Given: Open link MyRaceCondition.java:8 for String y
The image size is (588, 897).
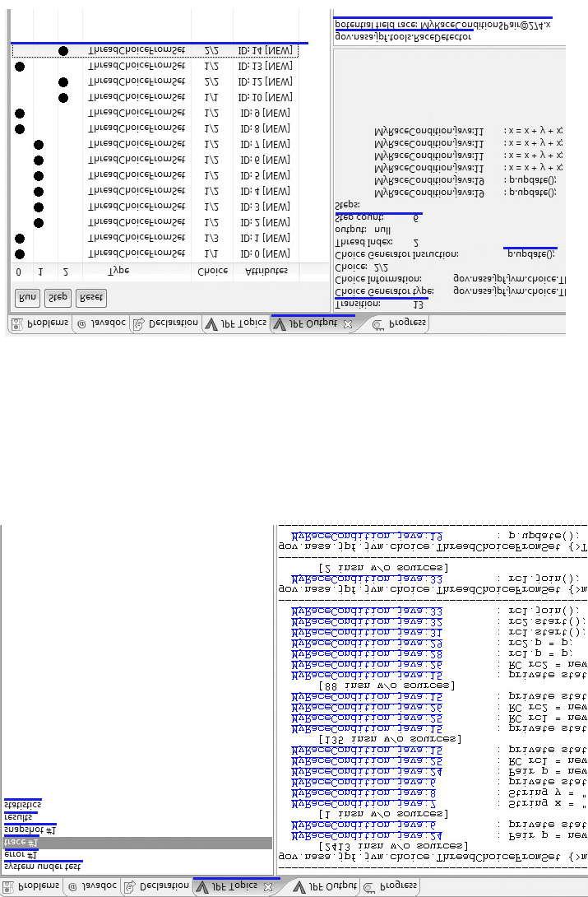Looking at the screenshot, I should click(364, 792).
